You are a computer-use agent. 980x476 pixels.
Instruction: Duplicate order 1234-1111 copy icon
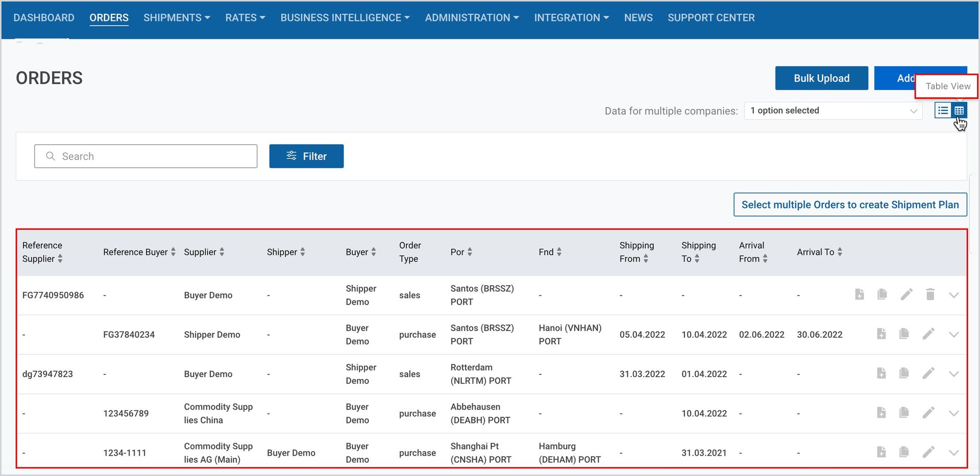pos(904,452)
